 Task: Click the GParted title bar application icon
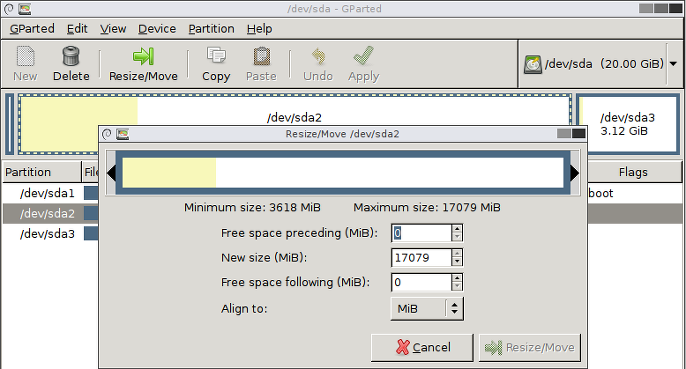25,8
